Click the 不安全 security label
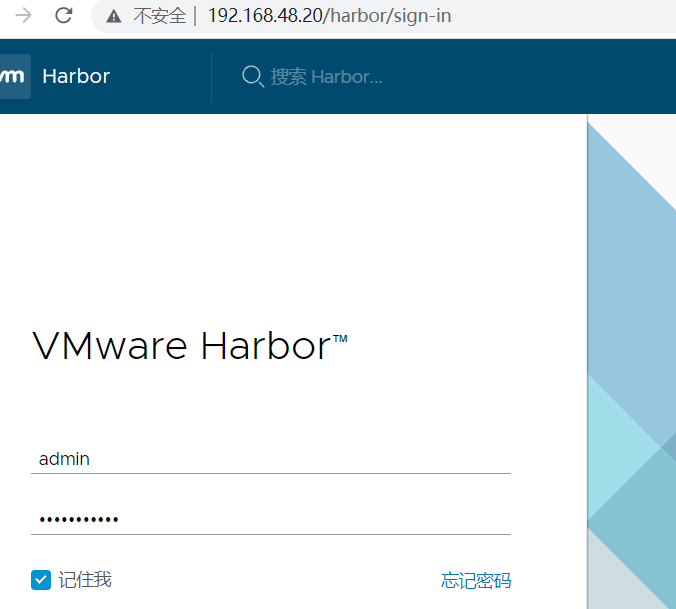Viewport: 676px width, 609px height. 160,16
